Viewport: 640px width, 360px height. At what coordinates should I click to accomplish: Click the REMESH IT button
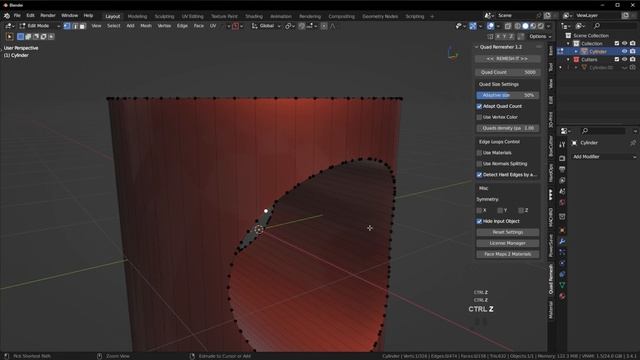pos(507,59)
